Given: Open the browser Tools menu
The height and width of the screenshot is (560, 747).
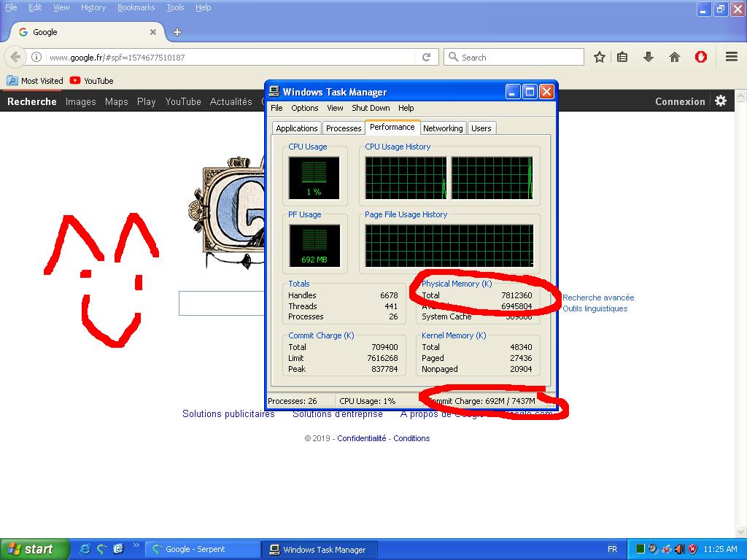Looking at the screenshot, I should pos(175,7).
